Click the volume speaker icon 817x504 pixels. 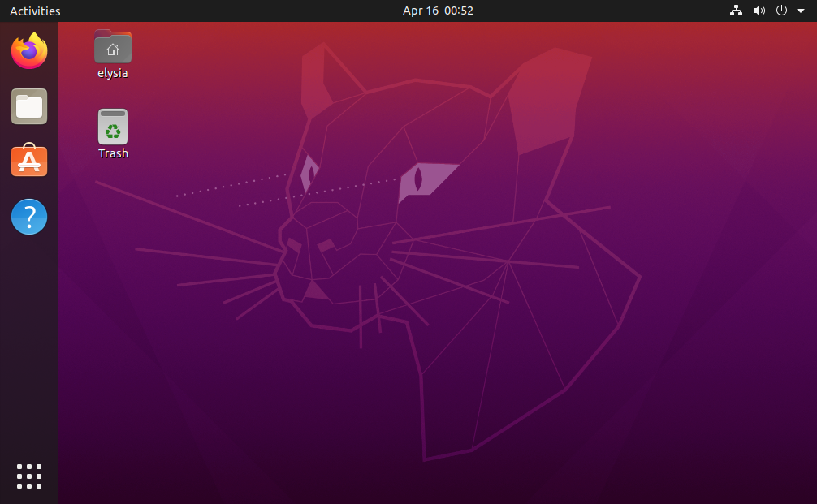click(x=759, y=11)
